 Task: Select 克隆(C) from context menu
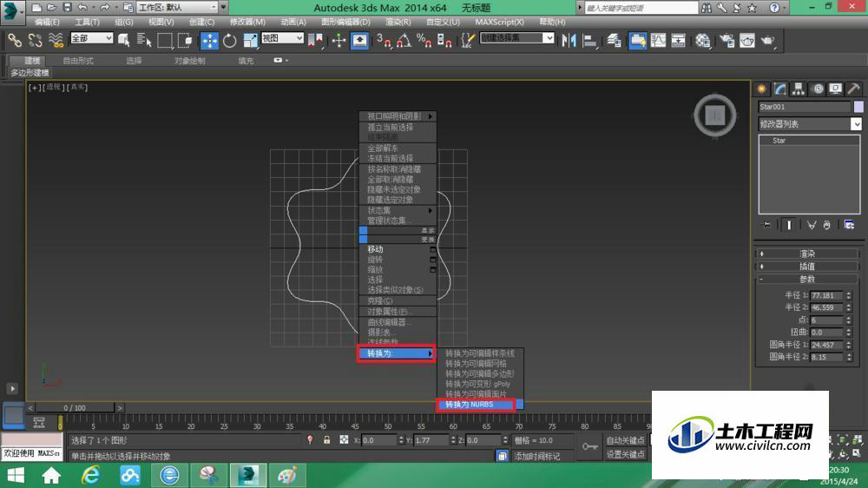point(398,300)
